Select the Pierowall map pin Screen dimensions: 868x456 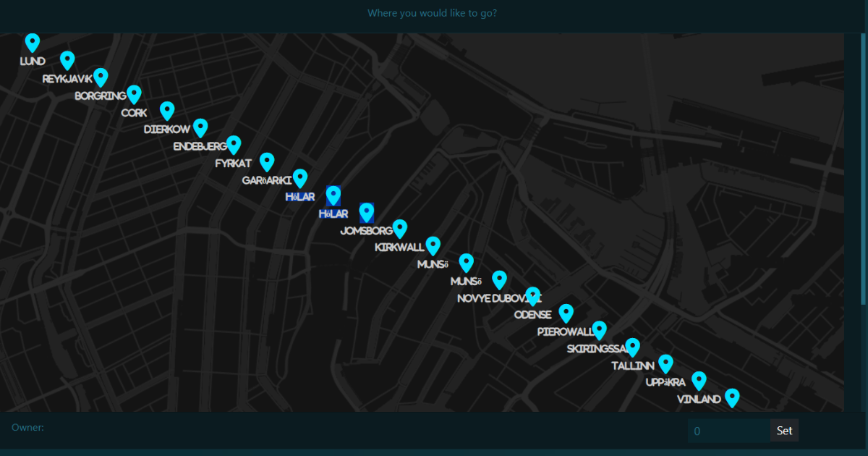pos(566,313)
